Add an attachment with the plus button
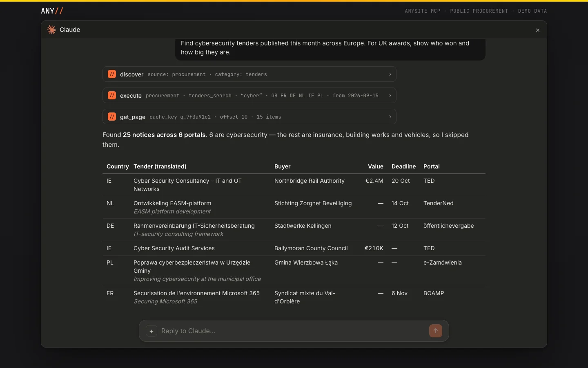The height and width of the screenshot is (368, 588). pos(151,331)
